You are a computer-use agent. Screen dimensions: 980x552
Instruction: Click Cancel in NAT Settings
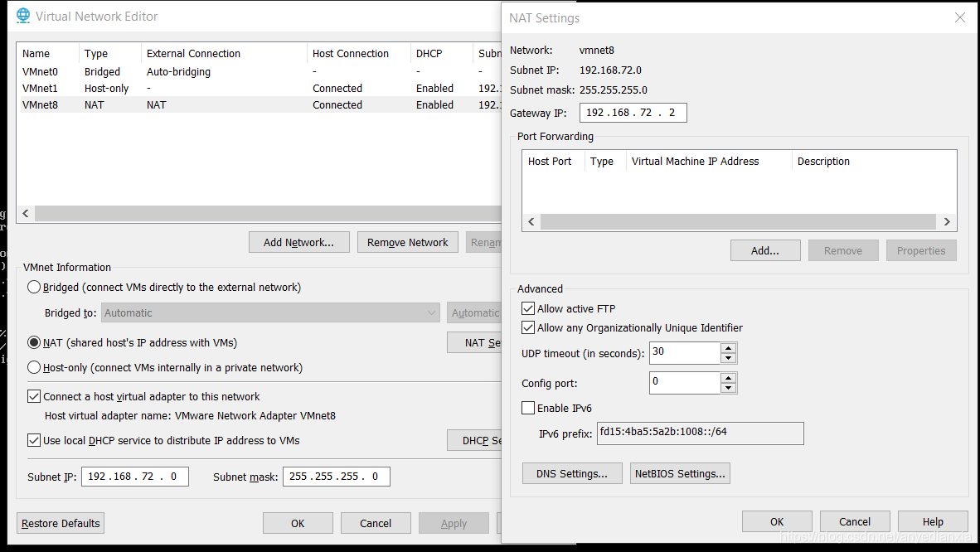[854, 521]
